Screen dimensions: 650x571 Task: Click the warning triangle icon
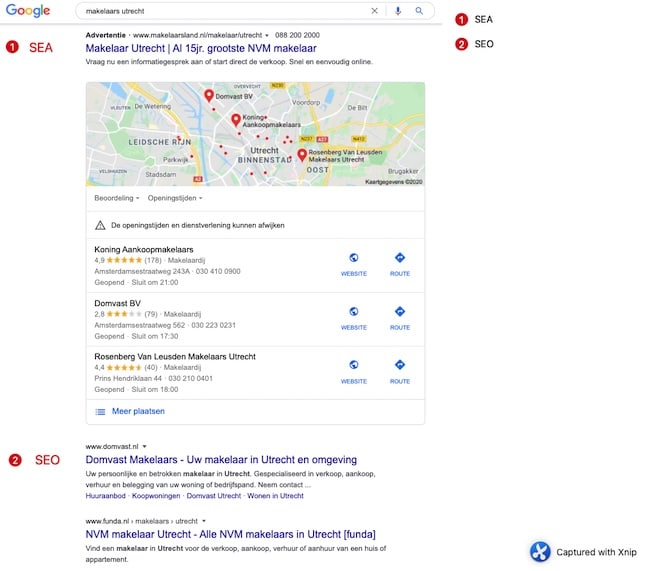pyautogui.click(x=100, y=225)
